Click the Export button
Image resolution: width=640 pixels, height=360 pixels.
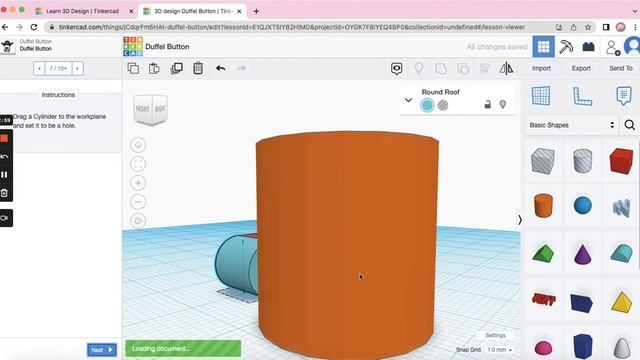click(581, 68)
